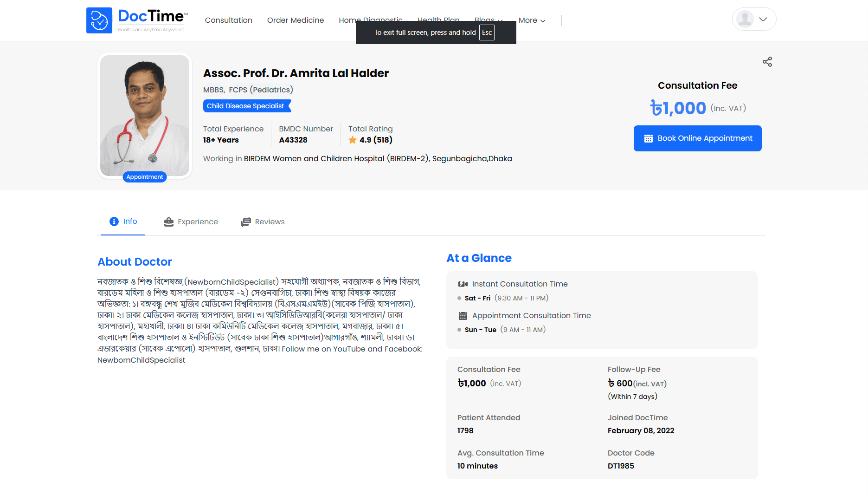Click the DocTime logo icon
Viewport: 868px width, 495px height.
[x=99, y=20]
